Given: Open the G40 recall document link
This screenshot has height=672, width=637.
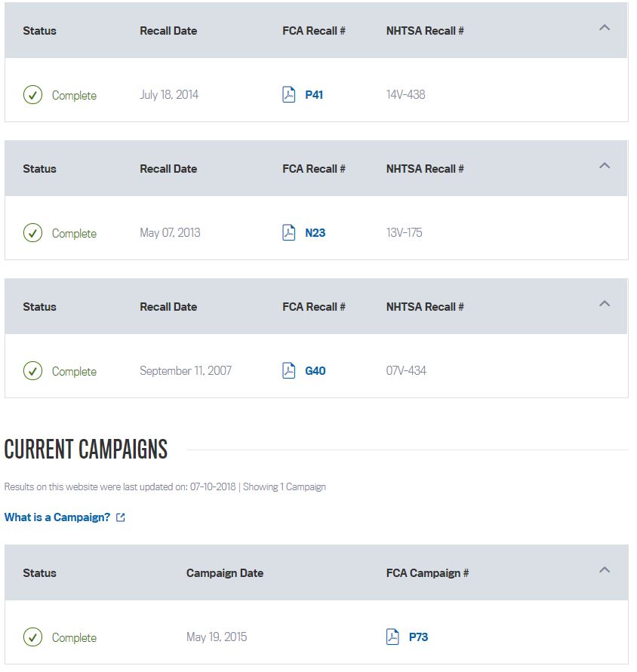Looking at the screenshot, I should pos(315,371).
